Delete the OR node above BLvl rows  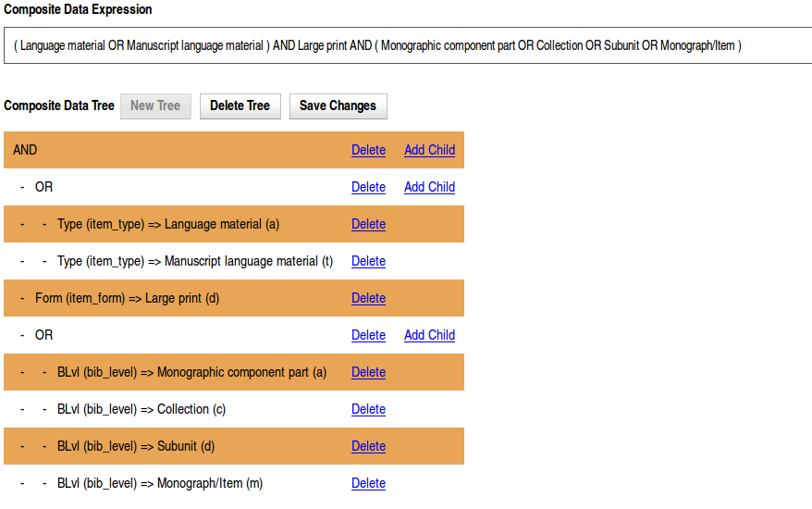[368, 335]
